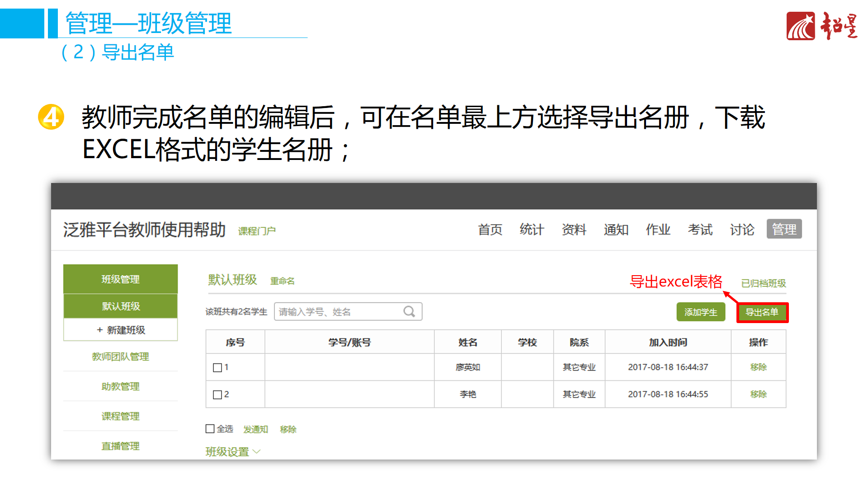Click the 添加学生 button
Image resolution: width=868 pixels, height=488 pixels.
tap(701, 312)
